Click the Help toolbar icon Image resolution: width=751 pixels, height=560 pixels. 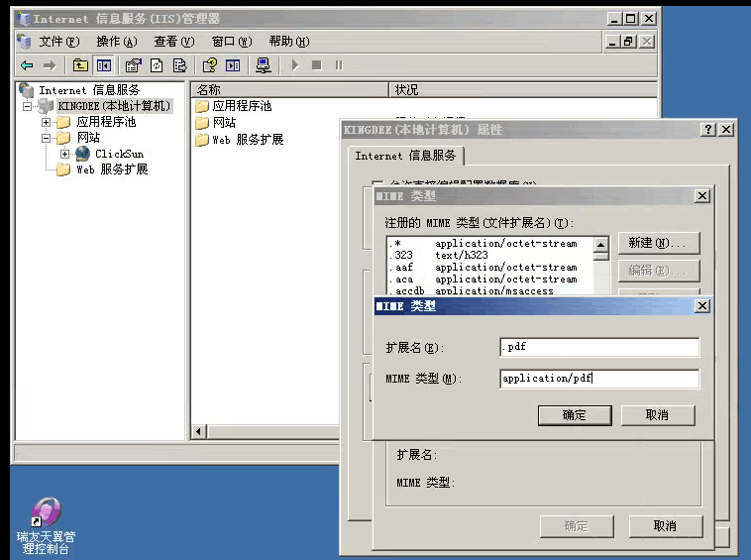tap(209, 65)
